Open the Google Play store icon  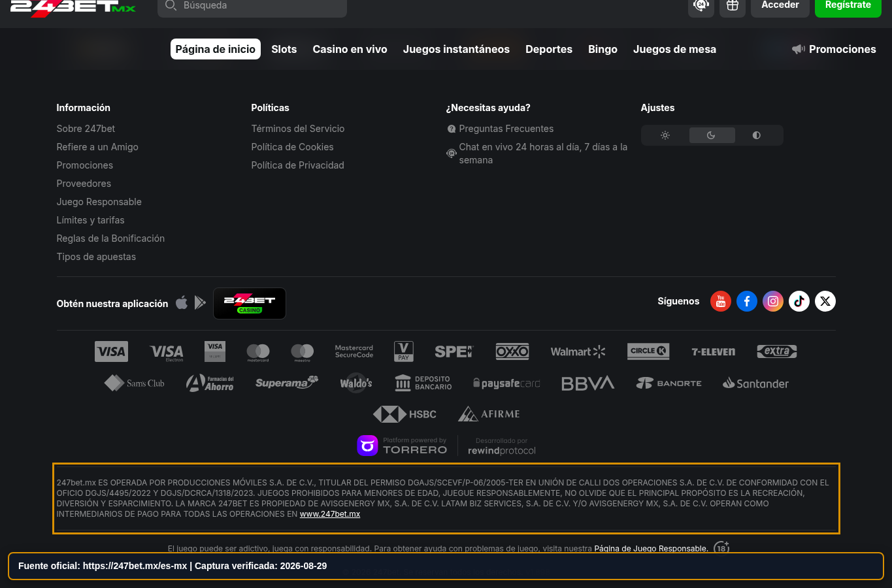coord(200,302)
